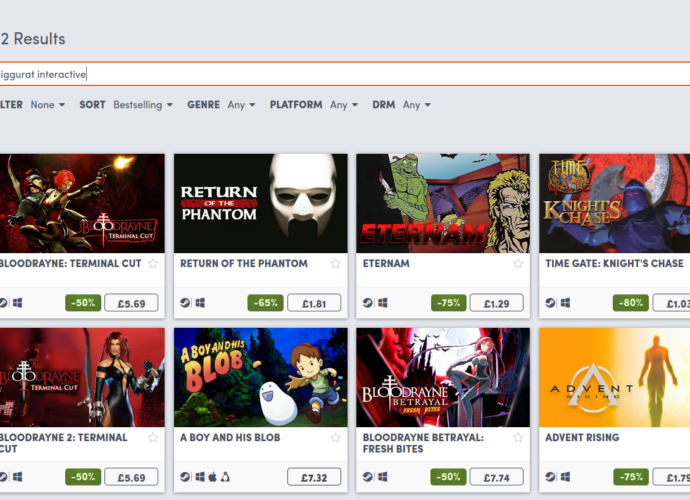Click £1.29 price button on Eternam
Image resolution: width=690 pixels, height=500 pixels.
[x=497, y=303]
